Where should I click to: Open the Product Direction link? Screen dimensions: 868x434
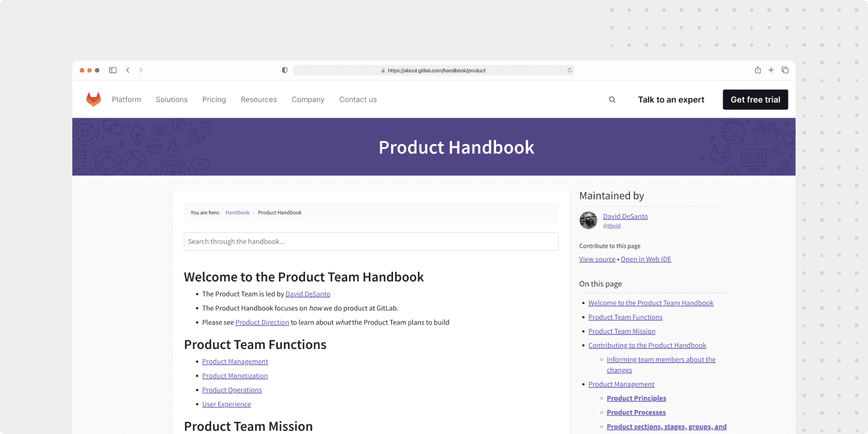coord(262,322)
